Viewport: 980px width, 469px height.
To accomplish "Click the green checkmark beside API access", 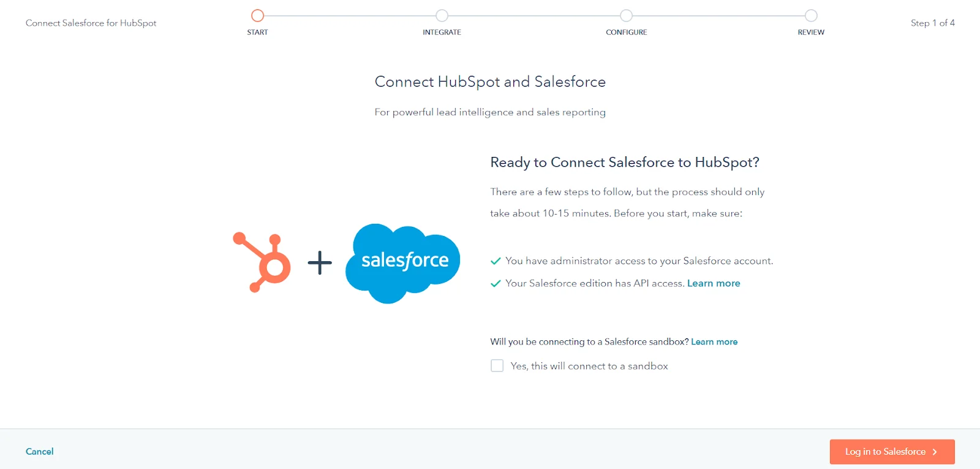I will [x=495, y=283].
